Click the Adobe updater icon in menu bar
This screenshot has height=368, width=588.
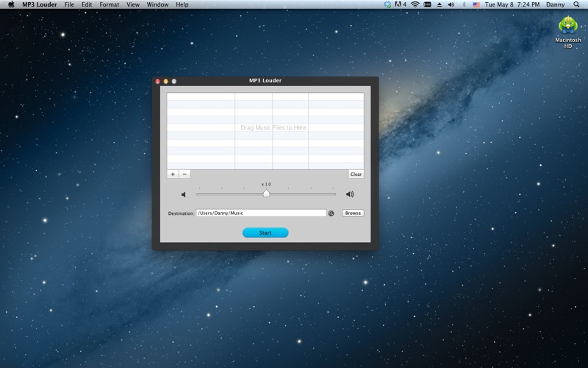coord(401,4)
